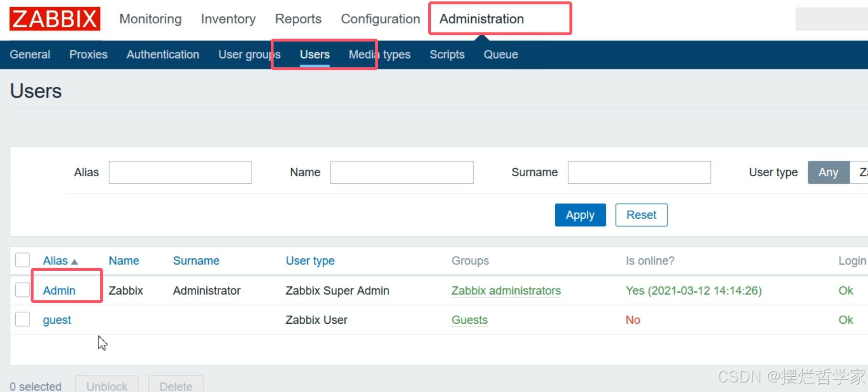Screen dimensions: 868x392
Task: Click the 'Zabbix' name cell in the Admin row
Action: click(126, 290)
